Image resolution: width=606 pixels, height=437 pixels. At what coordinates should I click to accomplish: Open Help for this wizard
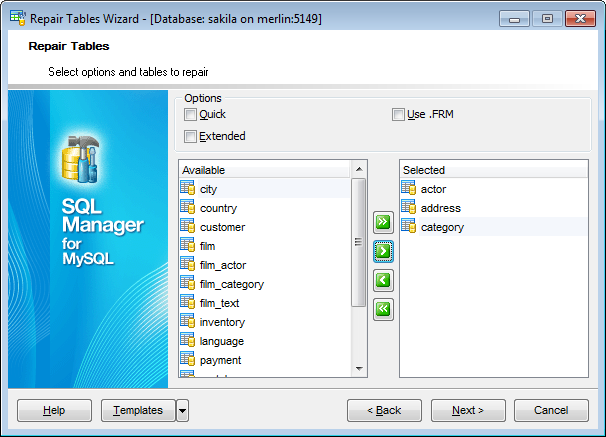coord(54,410)
